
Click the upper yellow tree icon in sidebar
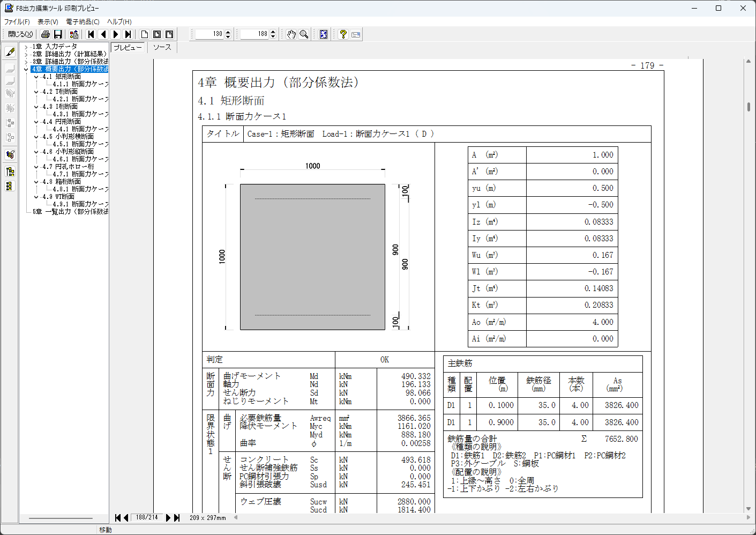(10, 172)
